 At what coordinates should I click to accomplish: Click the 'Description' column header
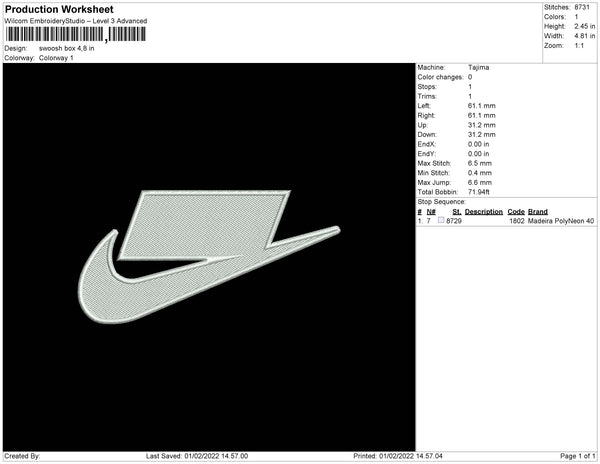coord(484,212)
